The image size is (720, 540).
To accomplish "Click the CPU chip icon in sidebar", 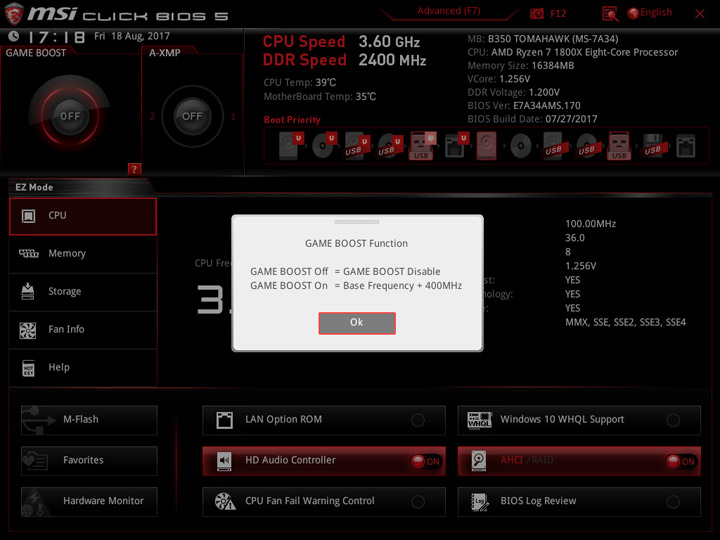I will tap(28, 216).
